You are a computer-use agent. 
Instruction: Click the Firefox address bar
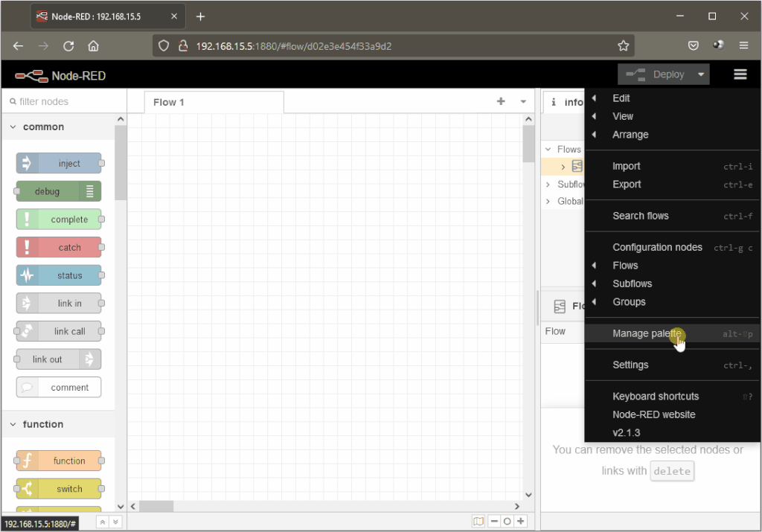point(394,46)
